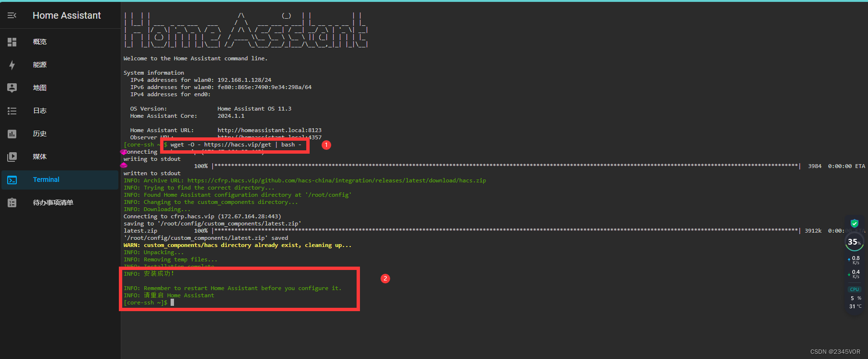This screenshot has width=868, height=359.
Task: Click the wget hacs.vip/get command text
Action: coord(236,145)
